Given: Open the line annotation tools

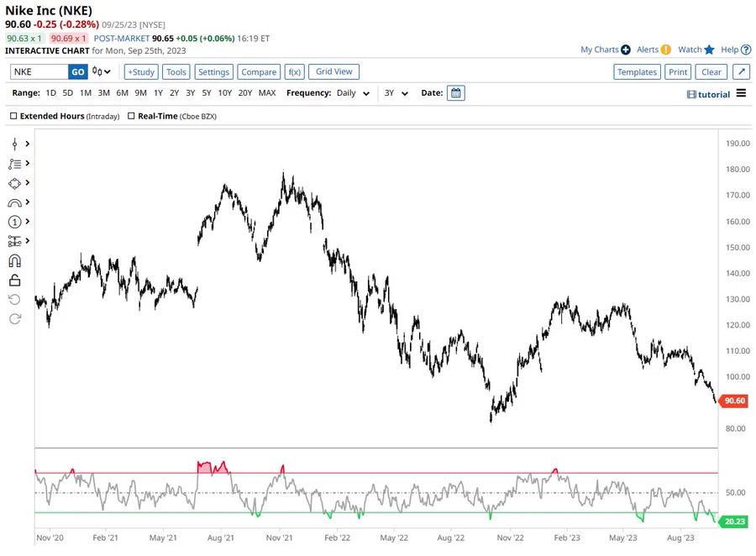Looking at the screenshot, I should pos(14,164).
